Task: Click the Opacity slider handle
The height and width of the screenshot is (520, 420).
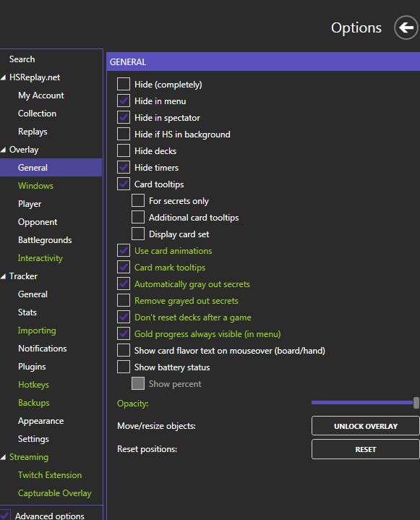Action: pyautogui.click(x=416, y=403)
